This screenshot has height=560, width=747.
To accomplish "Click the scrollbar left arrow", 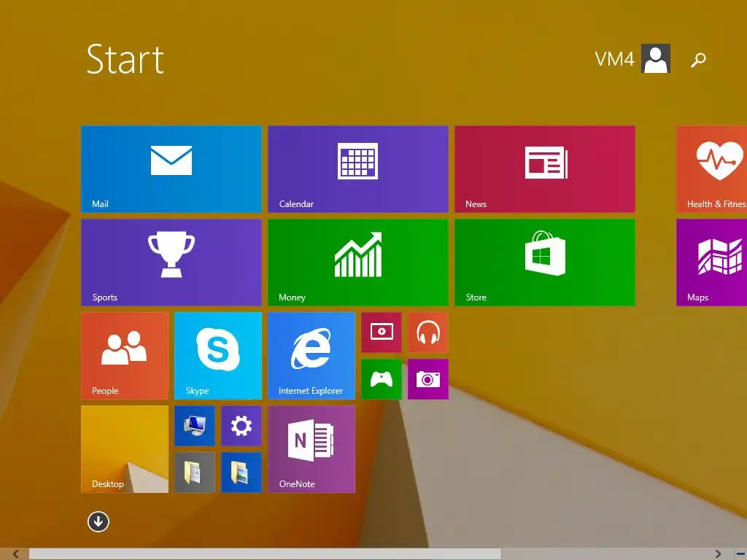I will click(16, 554).
